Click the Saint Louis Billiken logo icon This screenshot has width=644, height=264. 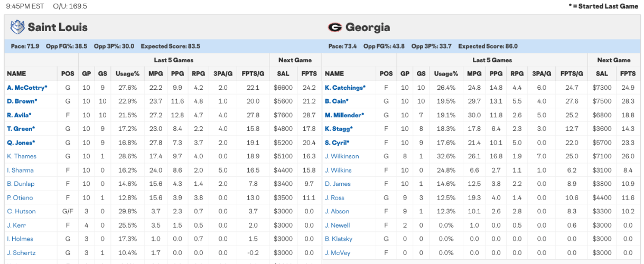click(x=17, y=27)
